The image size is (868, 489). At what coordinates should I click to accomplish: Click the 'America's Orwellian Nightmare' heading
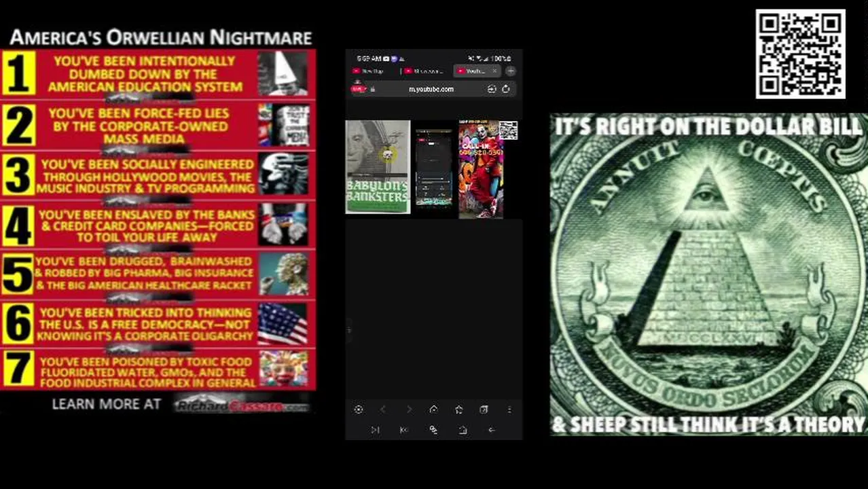[161, 37]
